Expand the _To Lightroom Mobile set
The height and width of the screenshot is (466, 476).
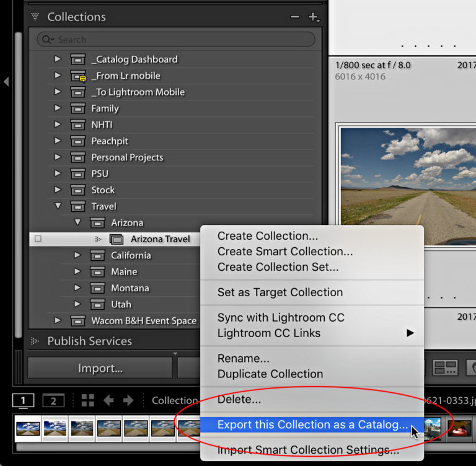[58, 92]
